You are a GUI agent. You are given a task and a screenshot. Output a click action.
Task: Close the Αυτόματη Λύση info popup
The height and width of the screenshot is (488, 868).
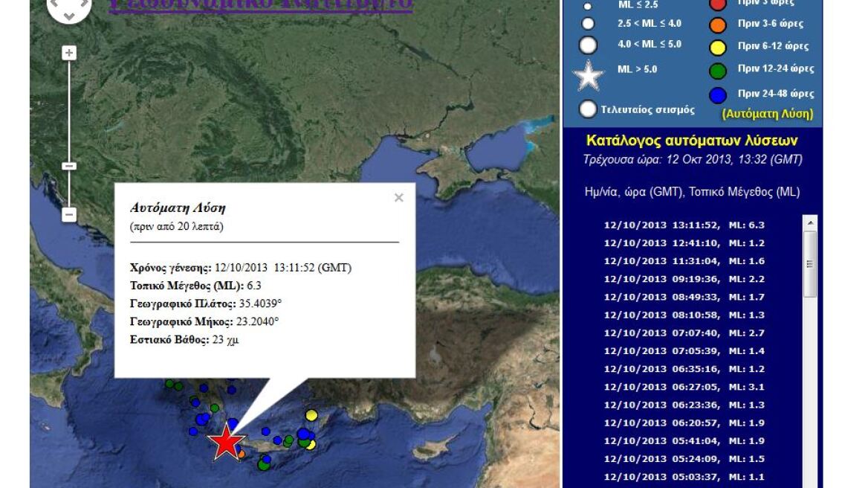click(399, 197)
